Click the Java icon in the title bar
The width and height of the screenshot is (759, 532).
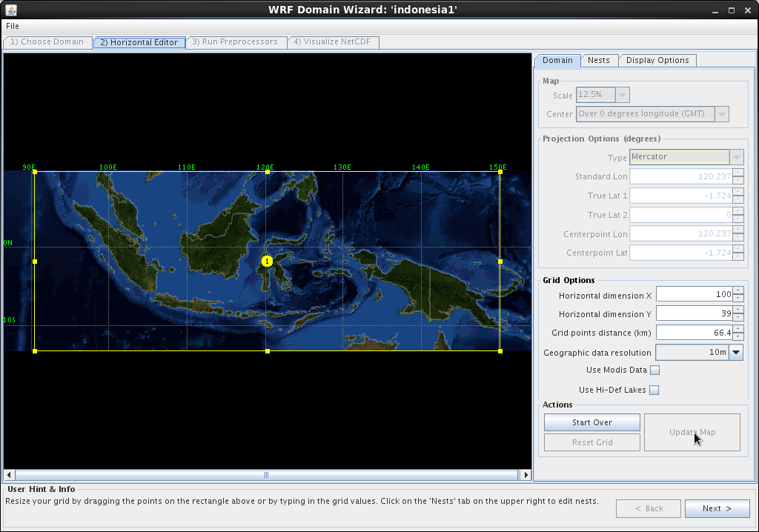pyautogui.click(x=10, y=10)
